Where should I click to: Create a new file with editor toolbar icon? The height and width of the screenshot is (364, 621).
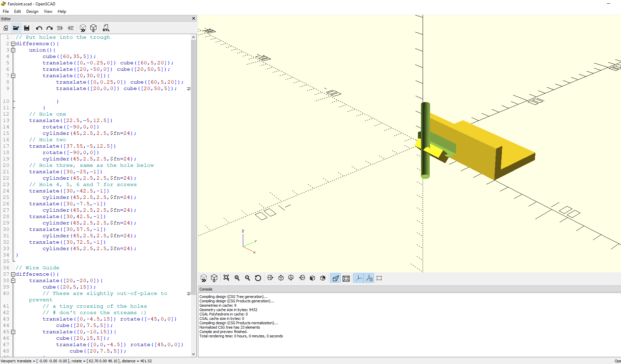pyautogui.click(x=6, y=28)
